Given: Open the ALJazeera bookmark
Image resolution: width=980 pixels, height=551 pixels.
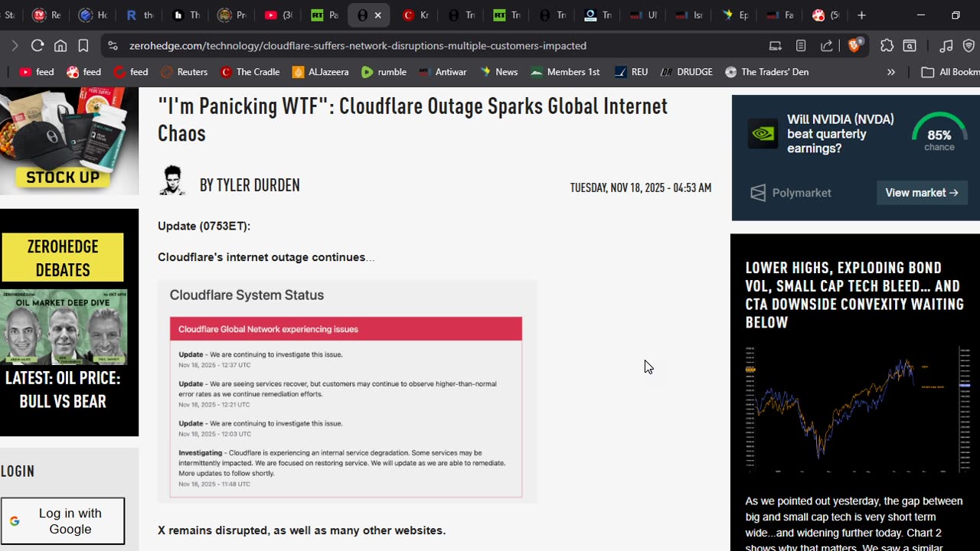Looking at the screenshot, I should 320,72.
